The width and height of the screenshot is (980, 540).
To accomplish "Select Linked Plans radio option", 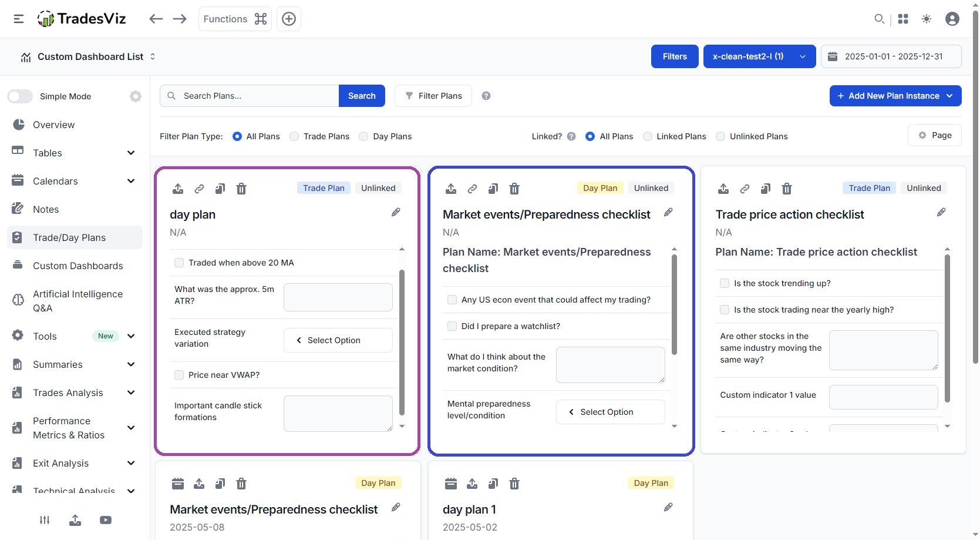I will (x=648, y=136).
